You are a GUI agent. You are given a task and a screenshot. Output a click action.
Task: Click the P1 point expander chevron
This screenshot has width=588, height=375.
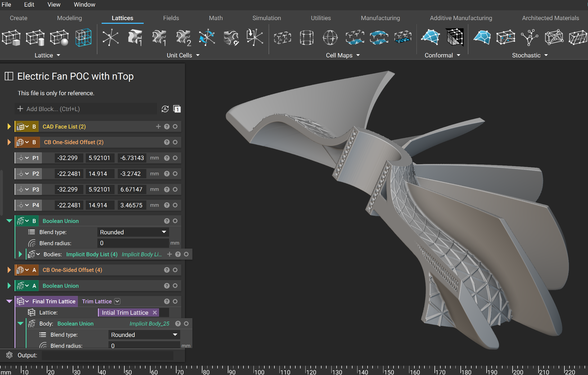pyautogui.click(x=28, y=158)
